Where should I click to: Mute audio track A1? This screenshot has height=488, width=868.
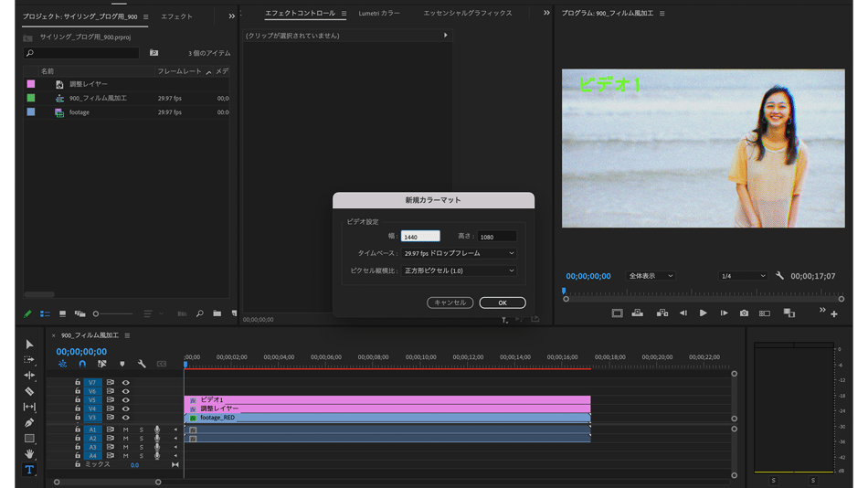point(126,430)
